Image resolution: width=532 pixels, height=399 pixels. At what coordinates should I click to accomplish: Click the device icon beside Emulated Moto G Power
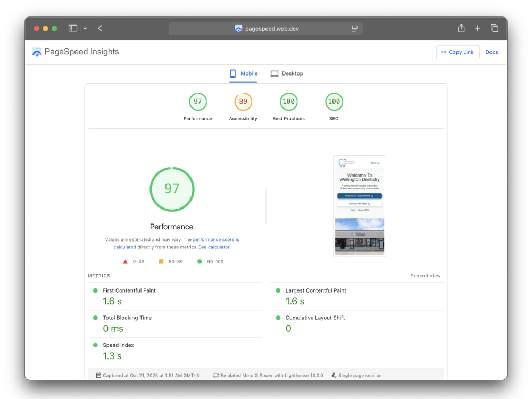coord(216,375)
